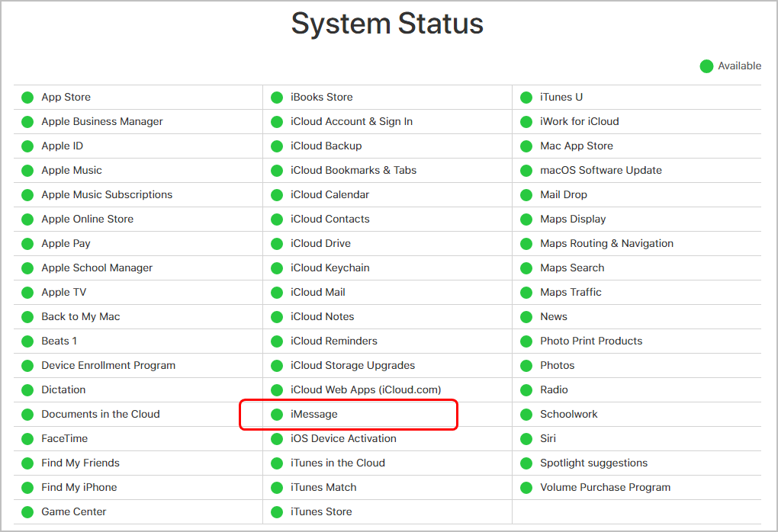This screenshot has width=778, height=532.
Task: Click the Volume Purchase Program label
Action: (x=606, y=487)
